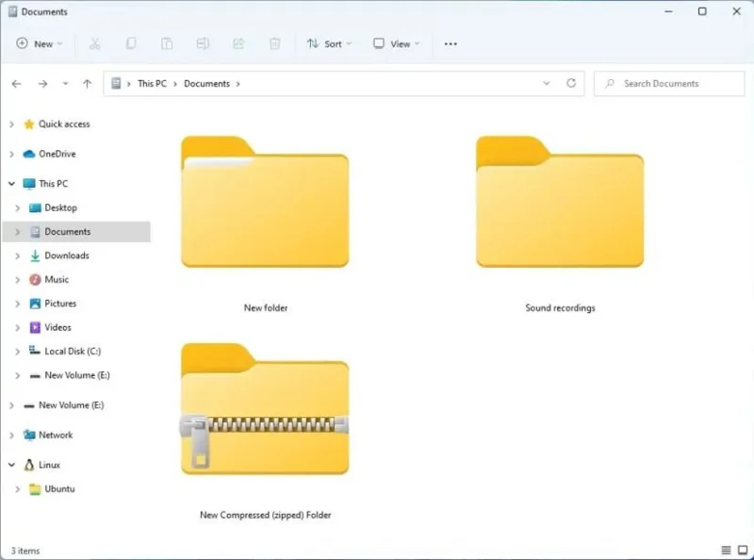Open the View dropdown menu
Viewport: 754px width, 560px height.
pos(397,43)
